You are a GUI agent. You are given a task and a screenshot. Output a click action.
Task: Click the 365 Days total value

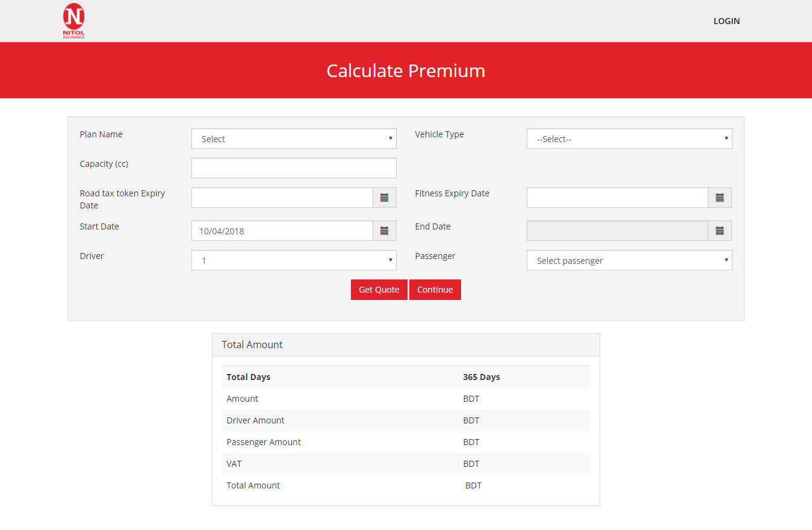(482, 377)
